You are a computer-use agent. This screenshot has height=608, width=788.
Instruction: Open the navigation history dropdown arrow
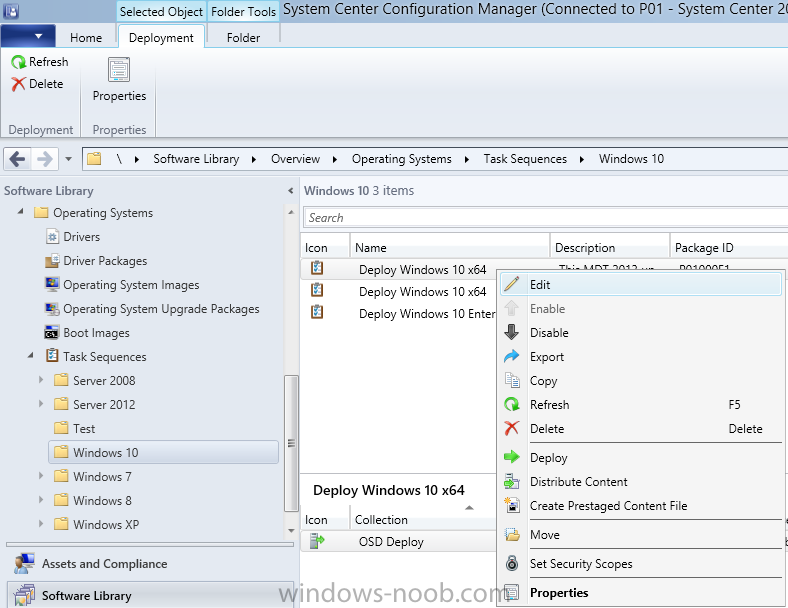click(x=68, y=159)
